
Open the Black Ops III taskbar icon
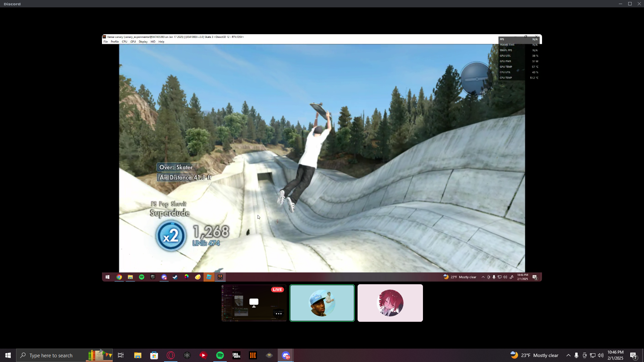pos(253,355)
